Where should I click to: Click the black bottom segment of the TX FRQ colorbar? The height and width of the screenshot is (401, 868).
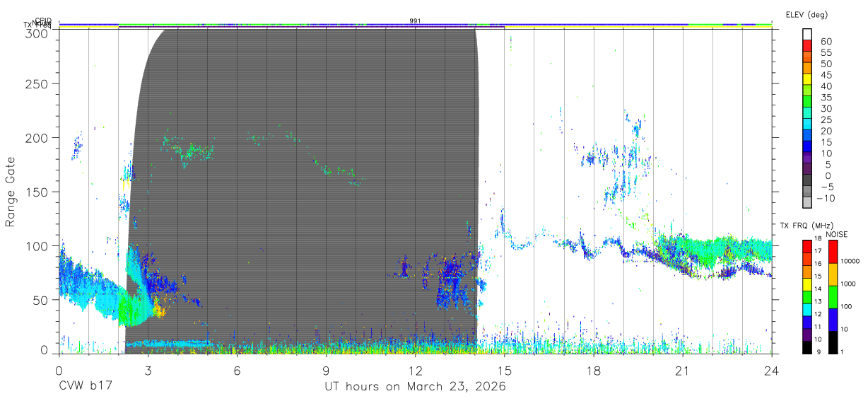808,346
